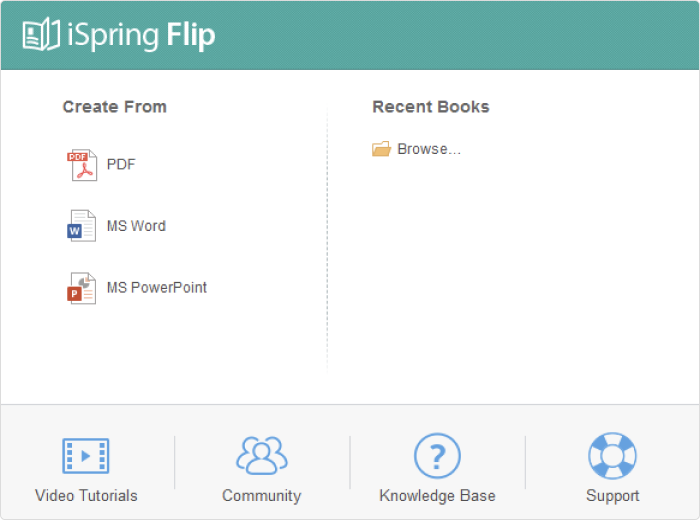Click the red PDF document icon
The image size is (700, 520).
pos(82,165)
